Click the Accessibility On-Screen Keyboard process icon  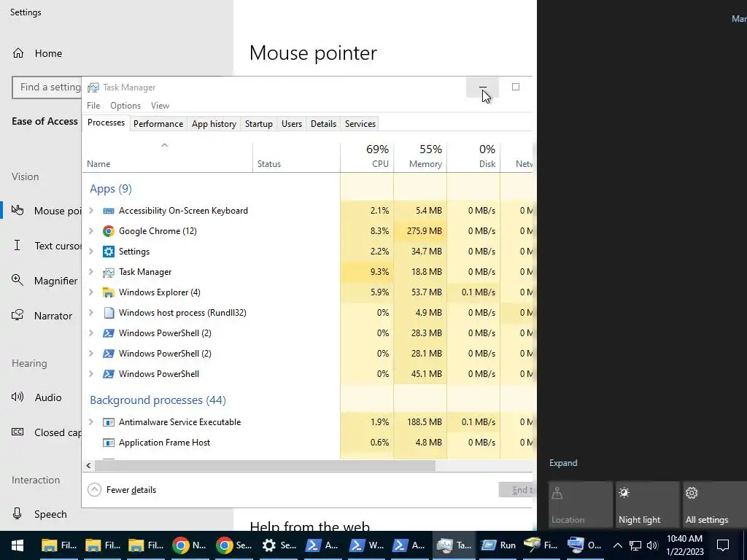[109, 211]
